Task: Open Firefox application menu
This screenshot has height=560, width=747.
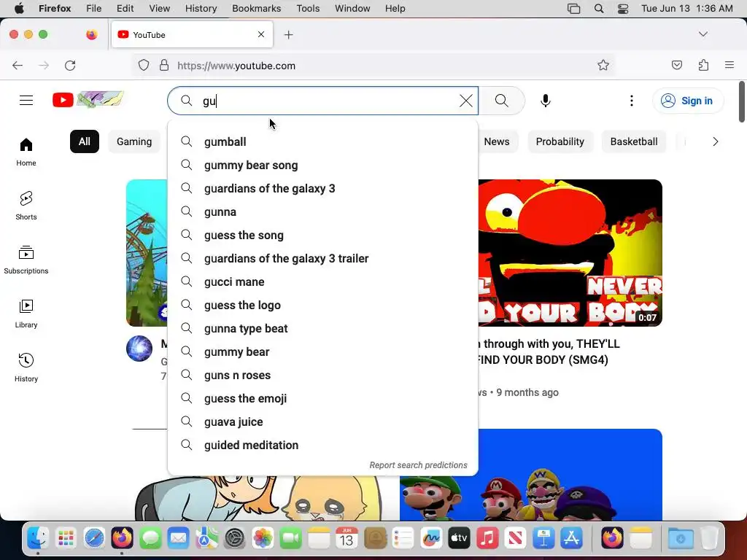Action: click(x=729, y=65)
